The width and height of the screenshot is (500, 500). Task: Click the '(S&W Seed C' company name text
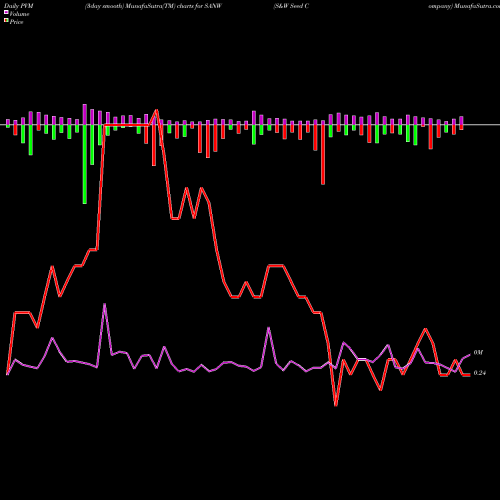pos(291,6)
